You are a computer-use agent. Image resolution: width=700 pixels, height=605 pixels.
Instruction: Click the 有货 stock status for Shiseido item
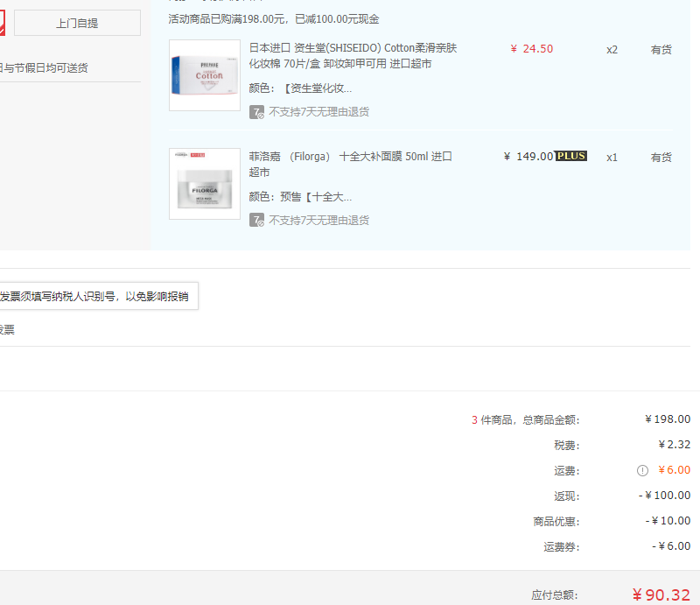coord(661,50)
